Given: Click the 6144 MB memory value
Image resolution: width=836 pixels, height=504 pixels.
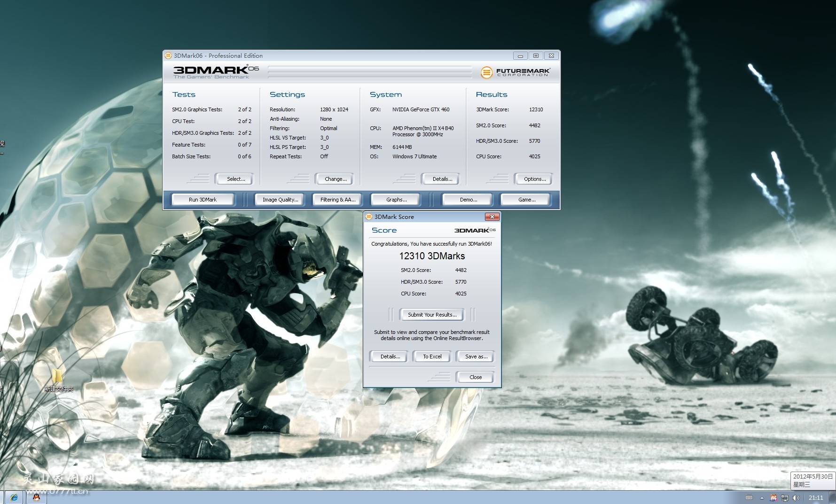Looking at the screenshot, I should (x=402, y=147).
